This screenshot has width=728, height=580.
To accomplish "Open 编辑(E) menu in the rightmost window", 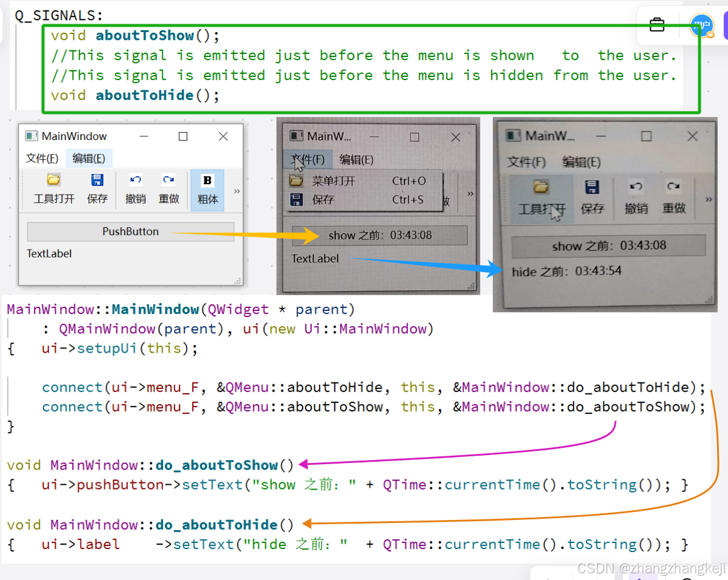I will point(581,162).
